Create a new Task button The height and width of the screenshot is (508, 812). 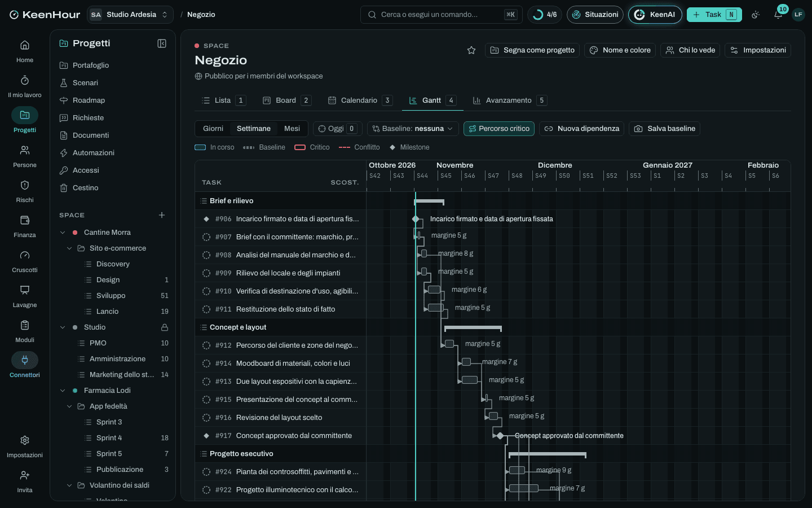point(714,15)
